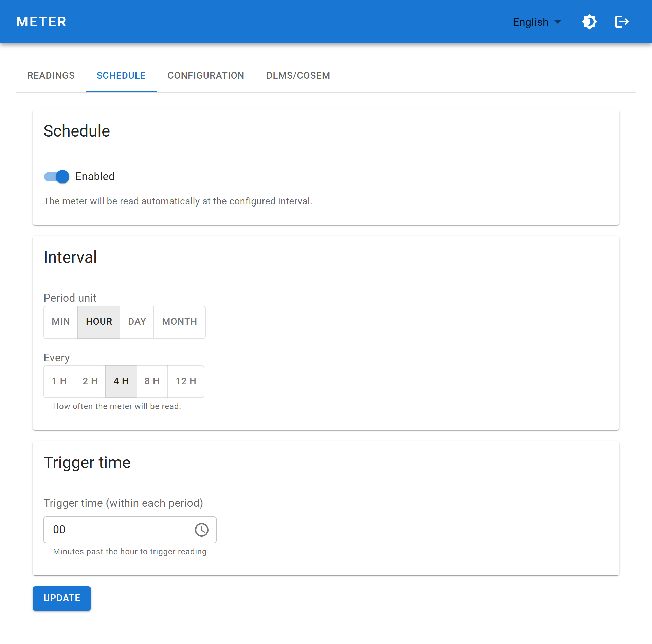Click the UPDATE button
Image resolution: width=652 pixels, height=644 pixels.
(62, 598)
